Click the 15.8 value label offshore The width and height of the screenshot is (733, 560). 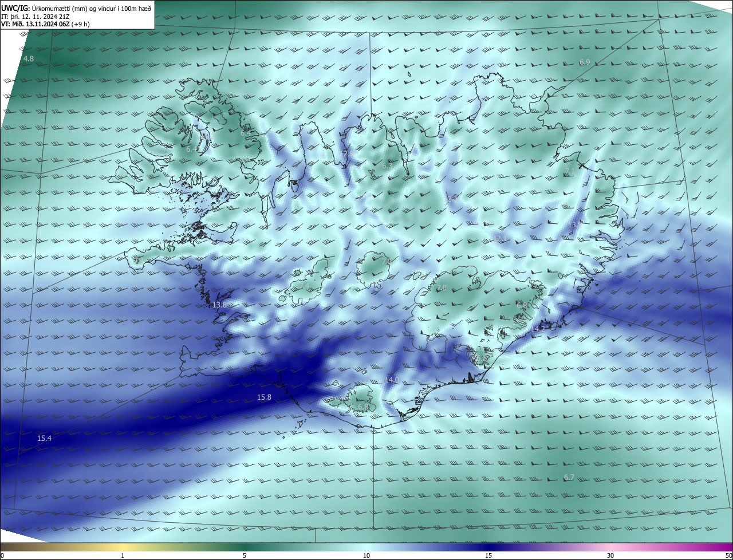tap(264, 397)
